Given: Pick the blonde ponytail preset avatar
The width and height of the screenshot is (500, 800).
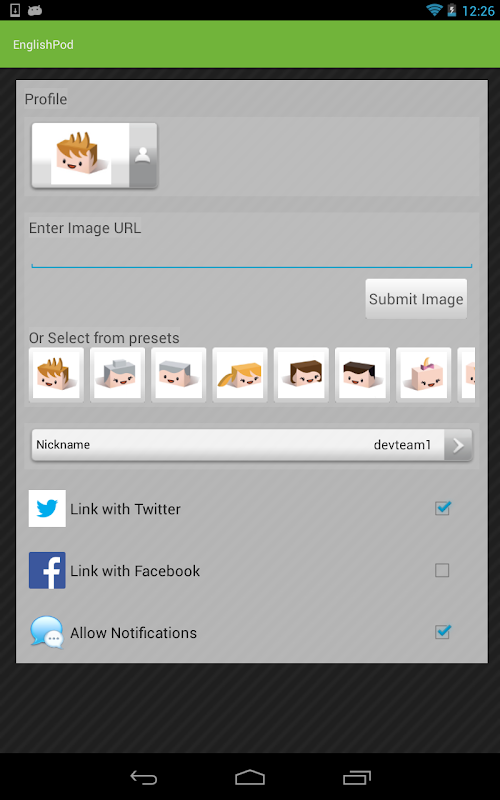Looking at the screenshot, I should click(x=240, y=375).
